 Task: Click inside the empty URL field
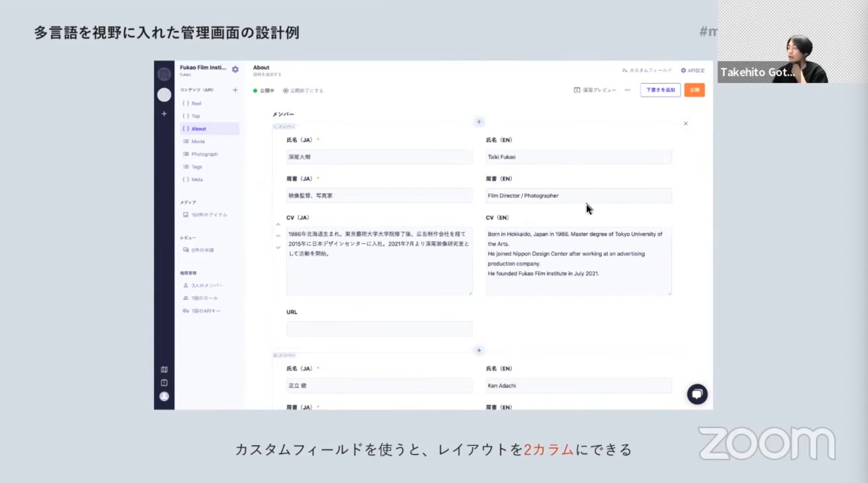click(x=379, y=329)
